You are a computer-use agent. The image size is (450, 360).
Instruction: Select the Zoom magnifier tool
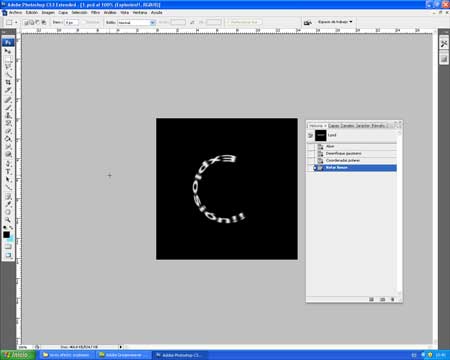pos(8,220)
